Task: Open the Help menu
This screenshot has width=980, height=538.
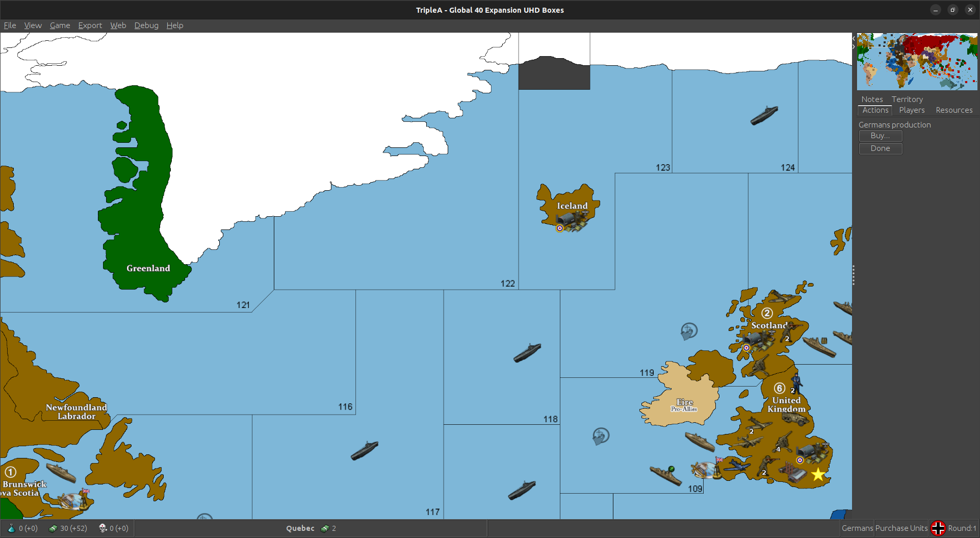Action: click(x=174, y=25)
